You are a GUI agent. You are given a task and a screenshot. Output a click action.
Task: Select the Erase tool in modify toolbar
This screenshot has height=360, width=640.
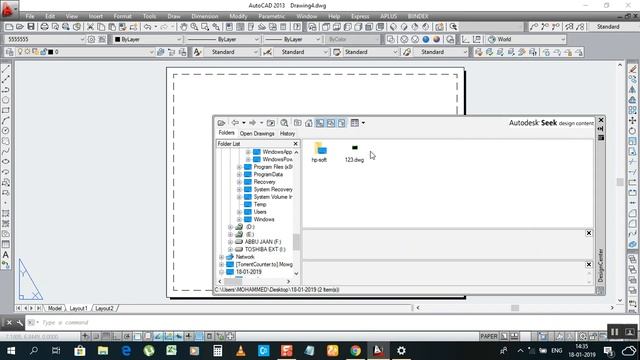pos(632,69)
